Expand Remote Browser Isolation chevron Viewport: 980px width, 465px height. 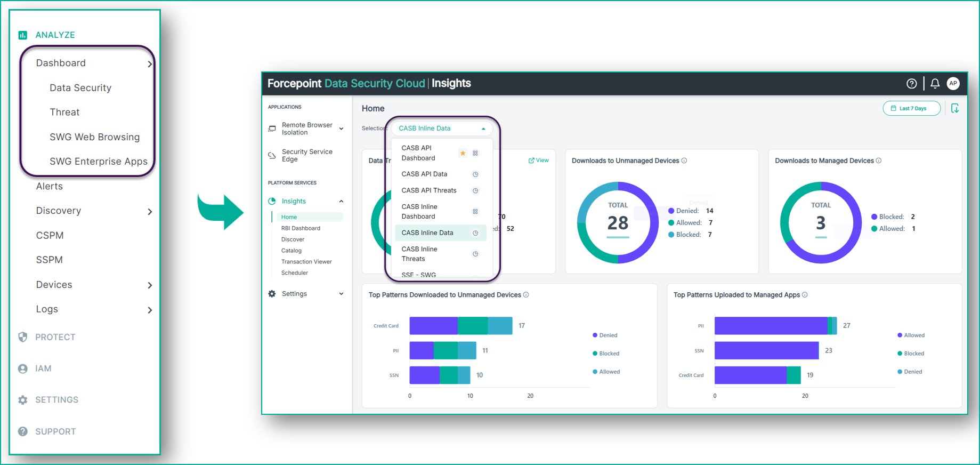(x=341, y=129)
